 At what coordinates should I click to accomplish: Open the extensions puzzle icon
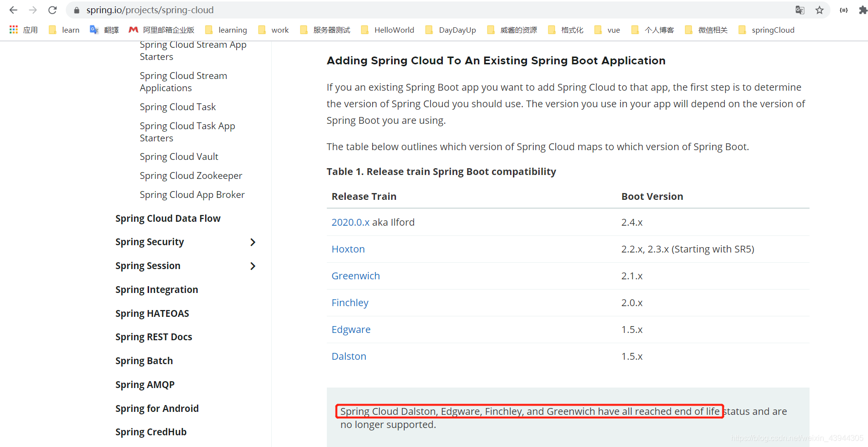pyautogui.click(x=863, y=10)
